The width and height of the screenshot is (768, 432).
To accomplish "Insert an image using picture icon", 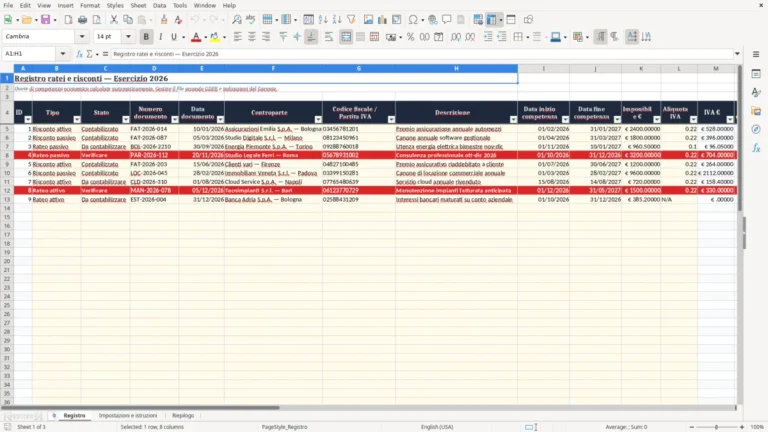I will point(368,20).
